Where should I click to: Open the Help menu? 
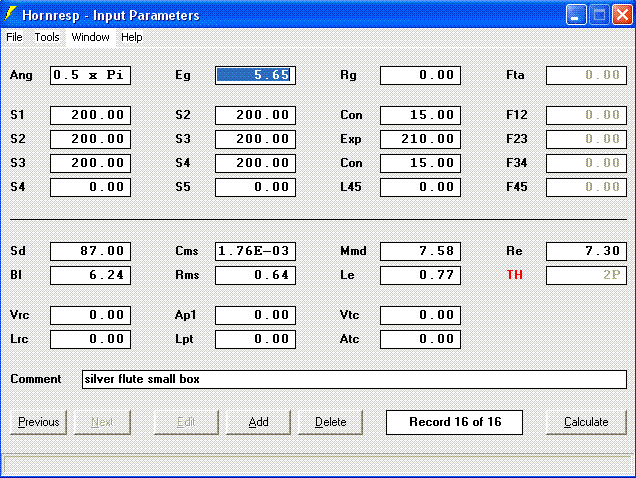coord(131,37)
